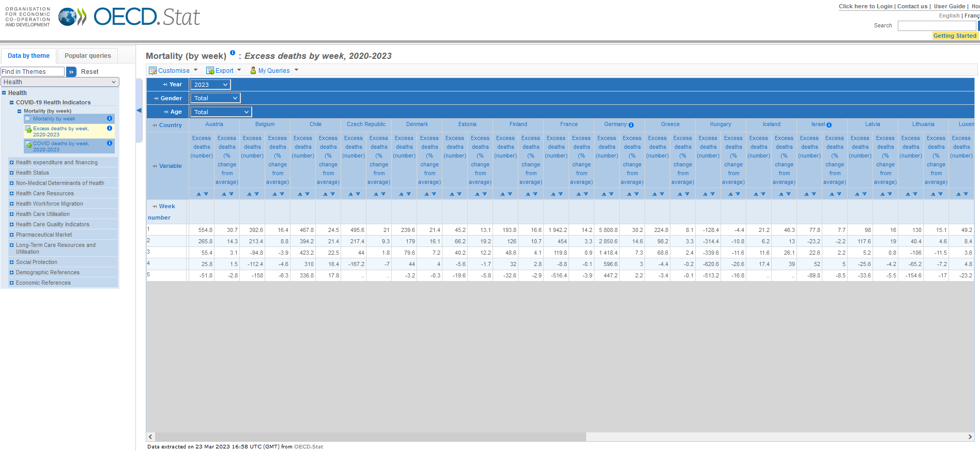Viewport: 980px width, 451px height.
Task: Click the Variable dimension header
Action: point(171,166)
